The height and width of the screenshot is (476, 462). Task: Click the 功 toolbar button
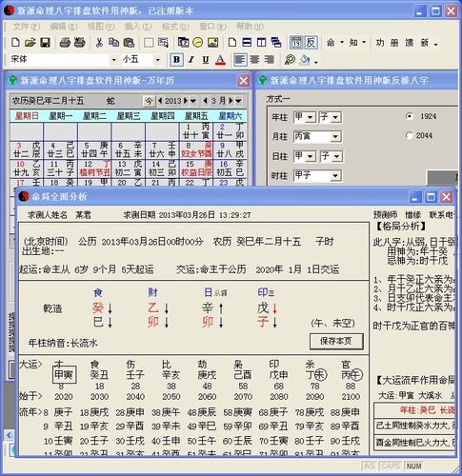pyautogui.click(x=379, y=43)
